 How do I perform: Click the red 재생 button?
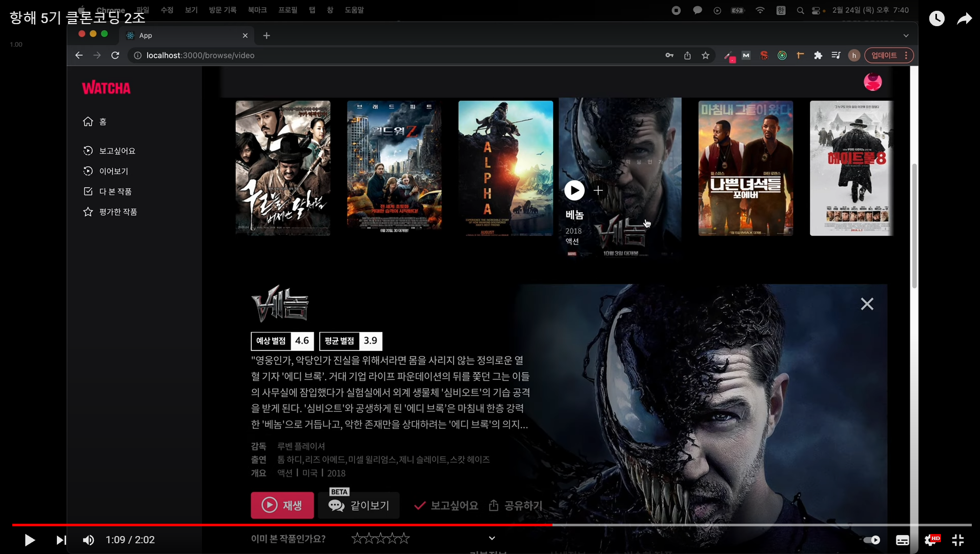(x=282, y=505)
